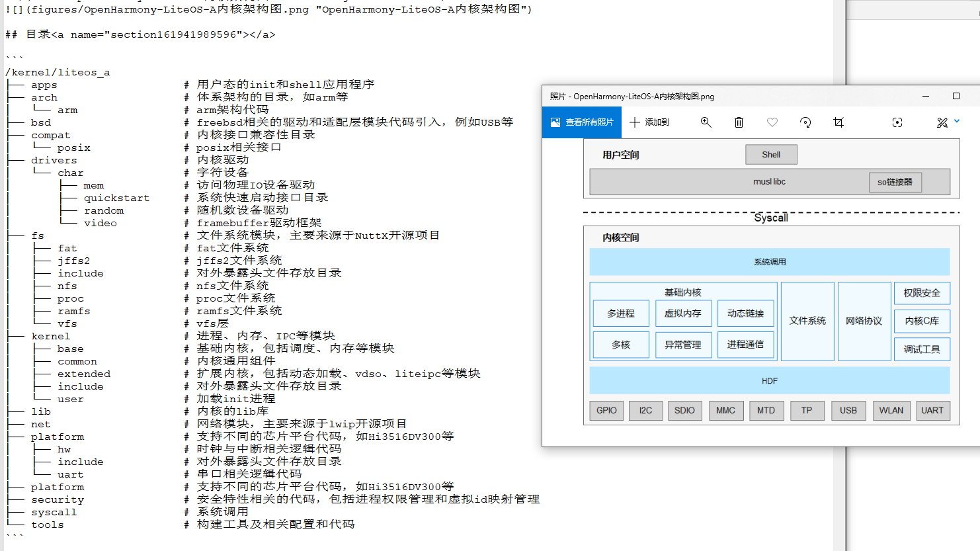
Task: Click the vfs tree entry
Action: tap(67, 324)
